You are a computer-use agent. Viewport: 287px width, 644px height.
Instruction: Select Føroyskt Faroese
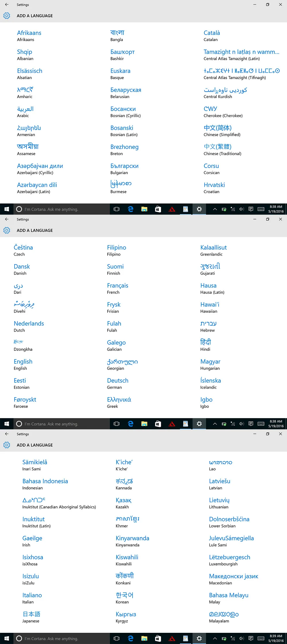(25, 402)
